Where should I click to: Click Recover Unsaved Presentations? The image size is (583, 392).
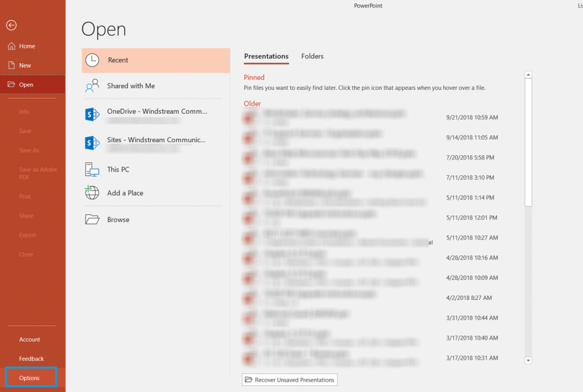click(x=289, y=379)
